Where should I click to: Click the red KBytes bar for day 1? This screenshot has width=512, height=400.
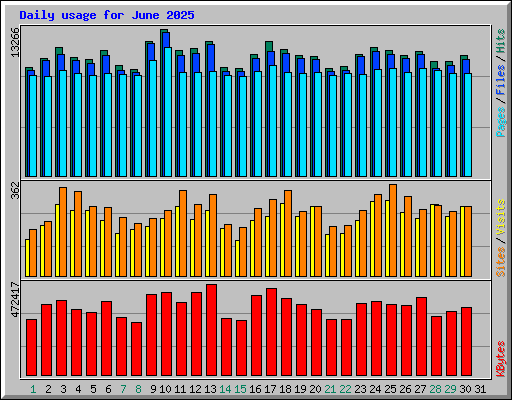click(x=31, y=348)
